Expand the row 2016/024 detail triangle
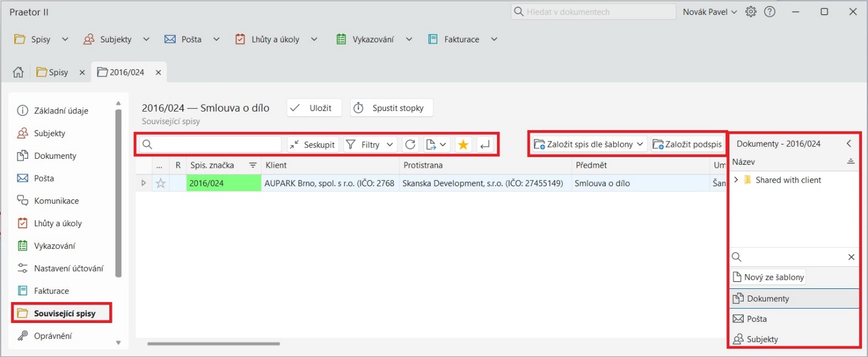The width and height of the screenshot is (868, 357). tap(143, 183)
